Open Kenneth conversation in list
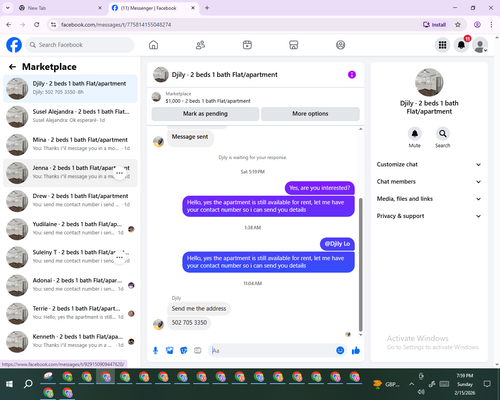Viewport: 500px width, 400px height. 70,342
